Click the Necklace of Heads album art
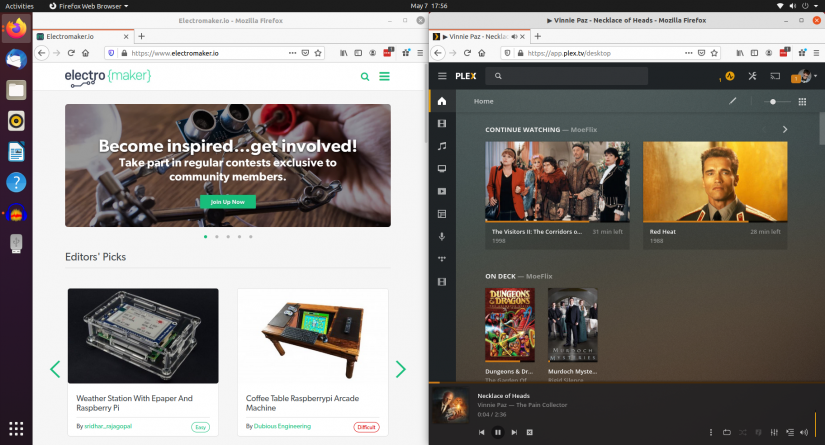The width and height of the screenshot is (825, 445). [451, 406]
